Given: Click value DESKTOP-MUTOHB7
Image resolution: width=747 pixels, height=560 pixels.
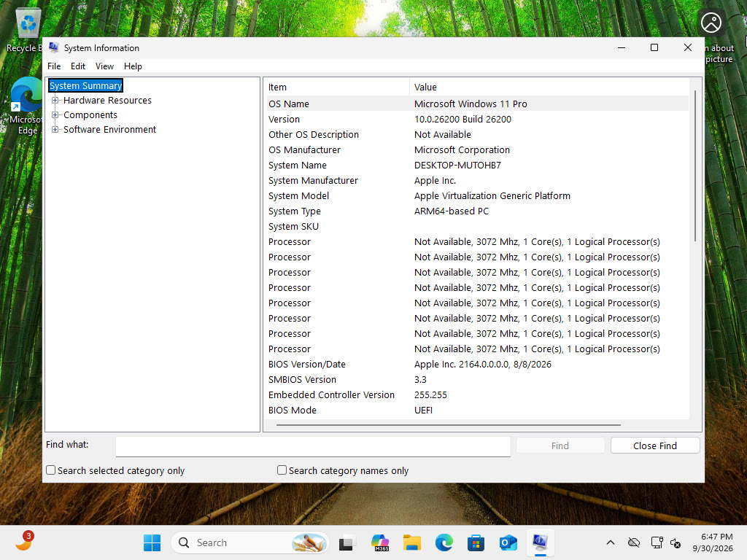Looking at the screenshot, I should tap(457, 166).
